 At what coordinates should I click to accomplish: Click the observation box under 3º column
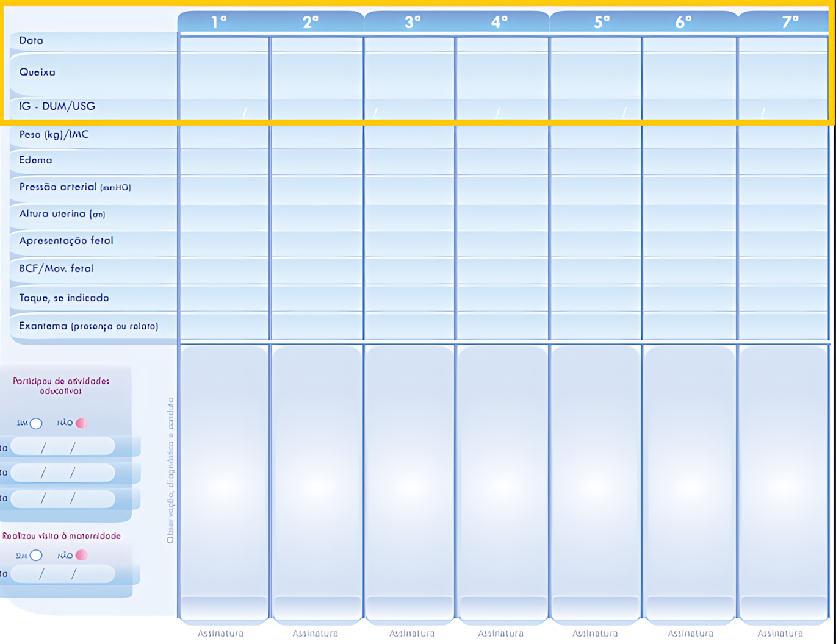tap(409, 470)
